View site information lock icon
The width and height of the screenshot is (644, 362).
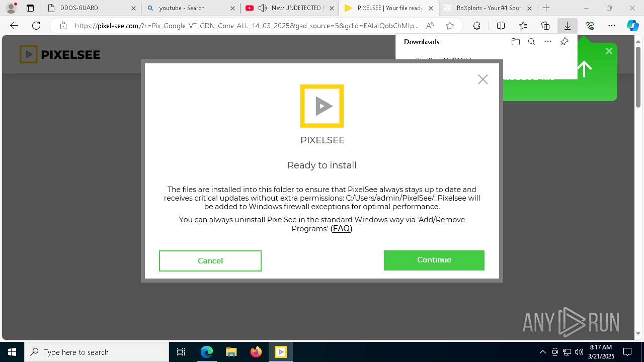coord(63,26)
